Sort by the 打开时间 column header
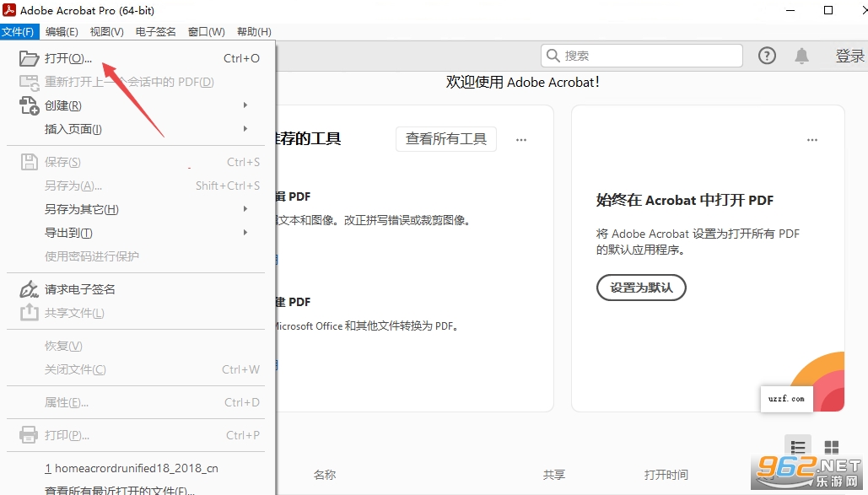Viewport: 868px width, 495px height. (666, 475)
